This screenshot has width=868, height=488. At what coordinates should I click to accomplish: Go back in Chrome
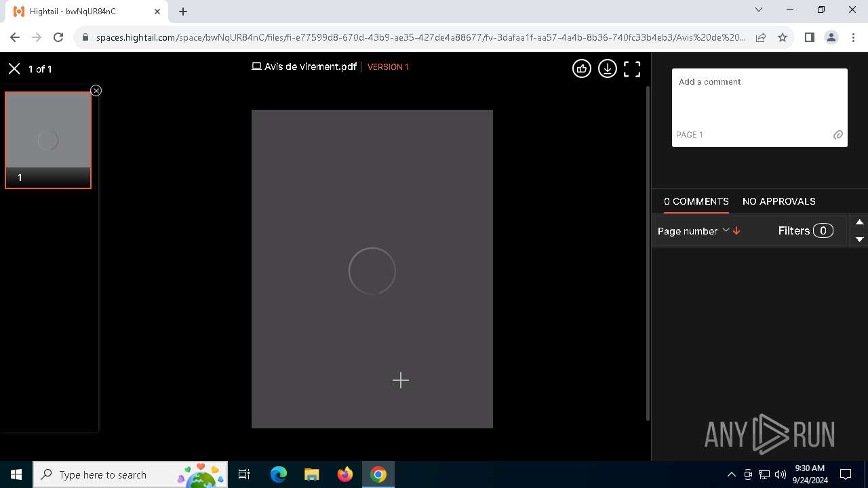tap(15, 38)
